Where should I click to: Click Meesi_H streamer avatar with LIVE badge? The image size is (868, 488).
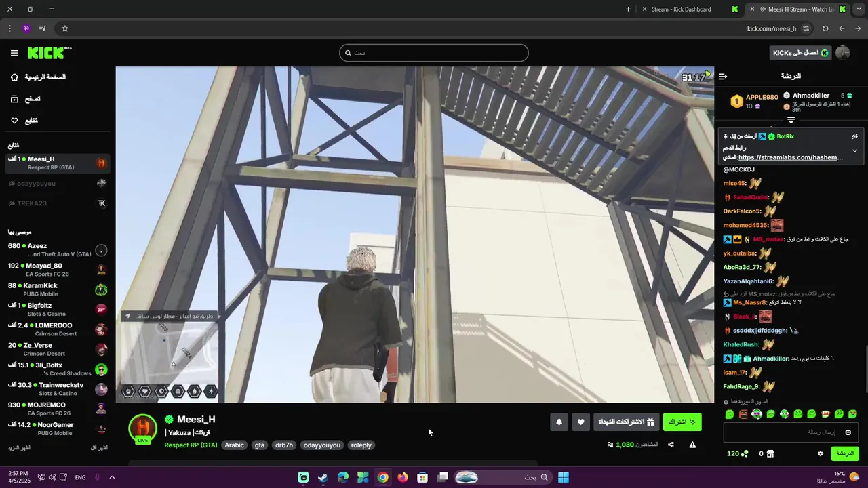pos(142,428)
